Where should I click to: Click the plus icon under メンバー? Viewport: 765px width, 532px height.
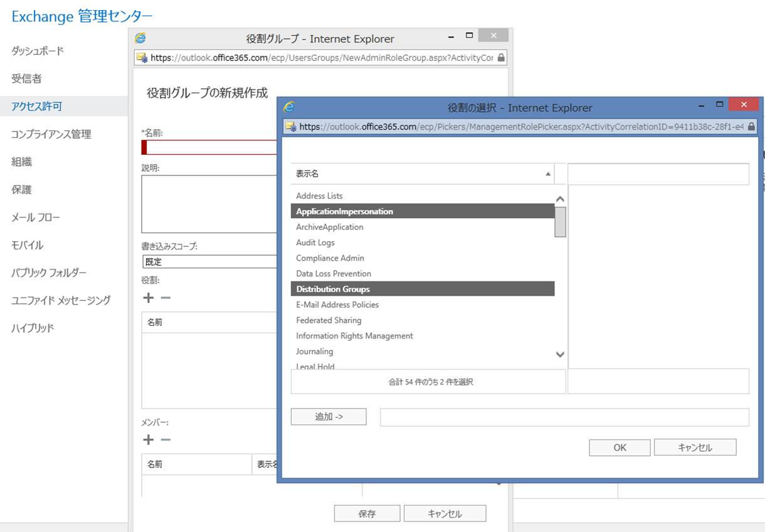point(148,439)
